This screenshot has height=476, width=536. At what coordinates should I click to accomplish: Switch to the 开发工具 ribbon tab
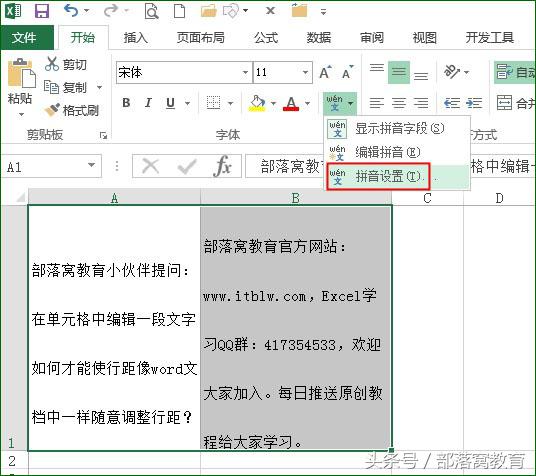point(490,37)
